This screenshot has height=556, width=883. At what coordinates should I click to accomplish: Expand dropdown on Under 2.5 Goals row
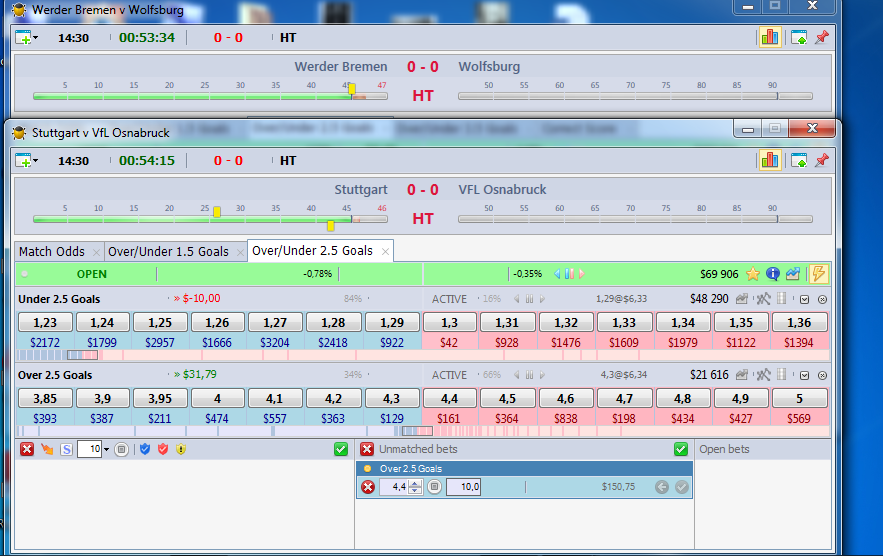tap(804, 300)
